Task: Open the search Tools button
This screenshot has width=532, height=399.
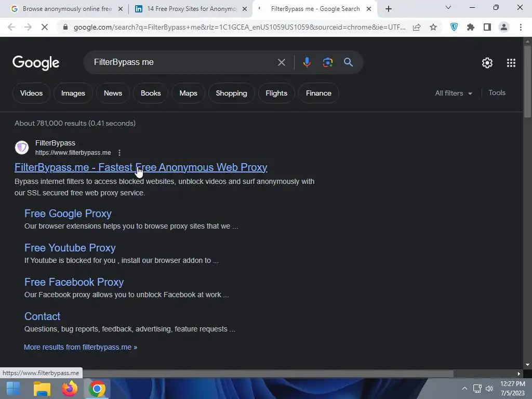Action: point(497,93)
